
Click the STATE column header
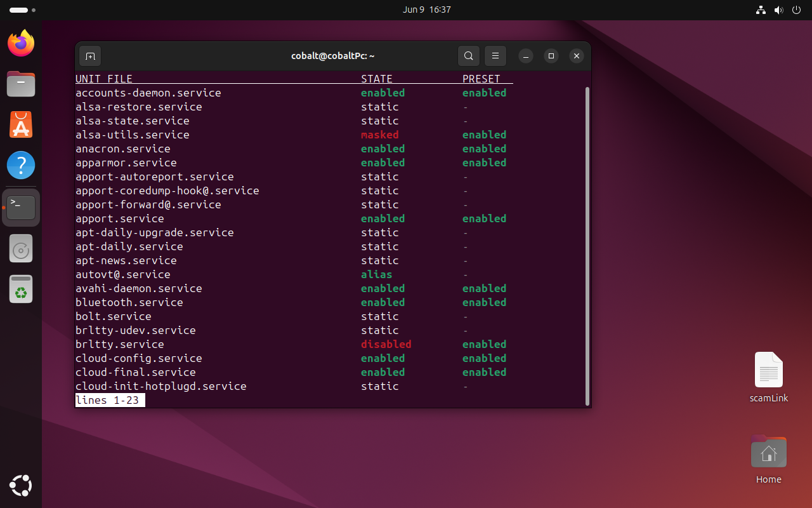pos(377,79)
